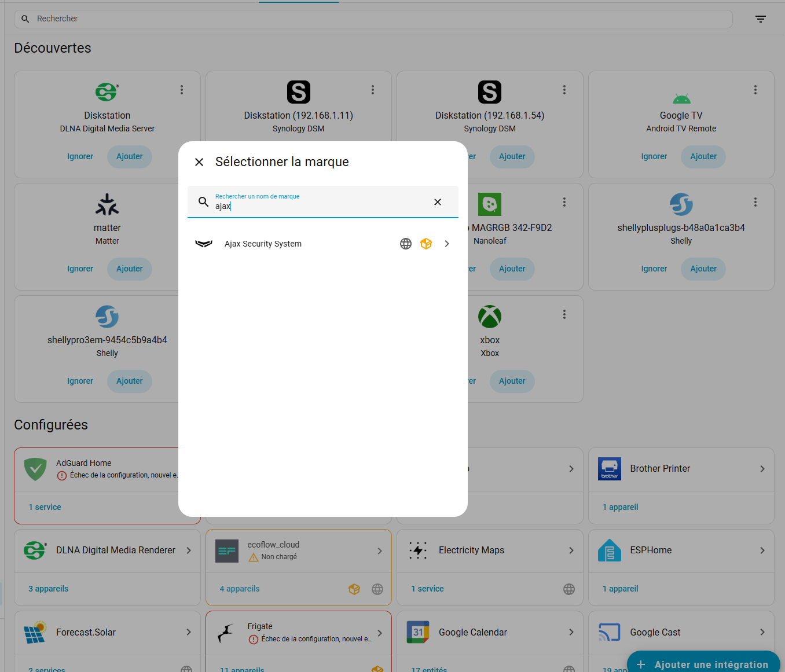
Task: Open the Brother Printer integration details
Action: click(x=763, y=469)
